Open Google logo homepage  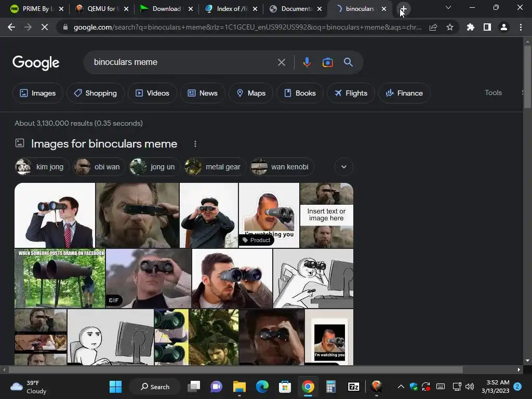(x=36, y=63)
